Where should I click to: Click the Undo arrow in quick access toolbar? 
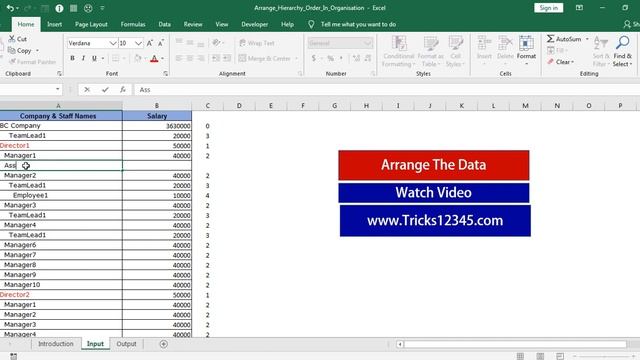(x=10, y=8)
